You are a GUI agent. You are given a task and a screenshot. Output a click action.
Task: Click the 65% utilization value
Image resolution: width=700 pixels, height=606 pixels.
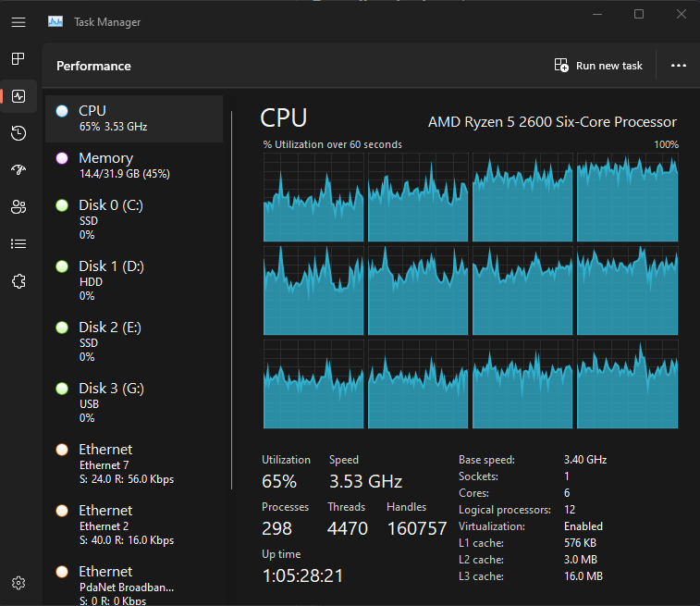tap(279, 481)
